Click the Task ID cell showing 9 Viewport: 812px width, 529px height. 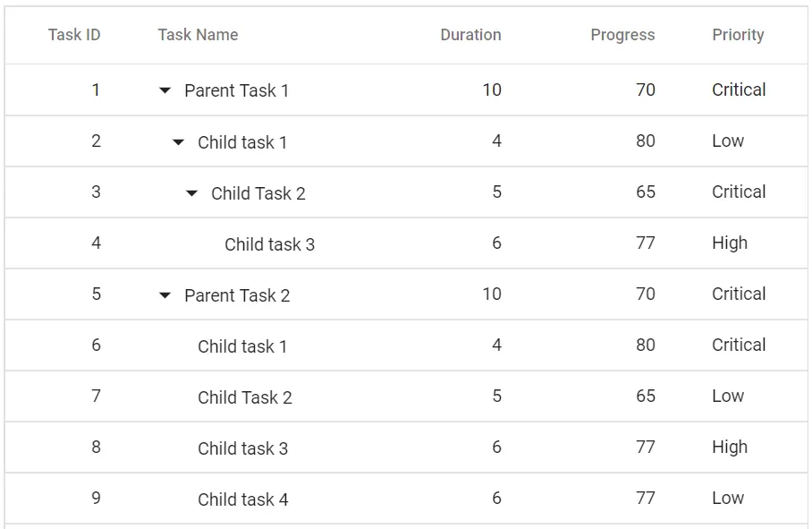tap(96, 499)
